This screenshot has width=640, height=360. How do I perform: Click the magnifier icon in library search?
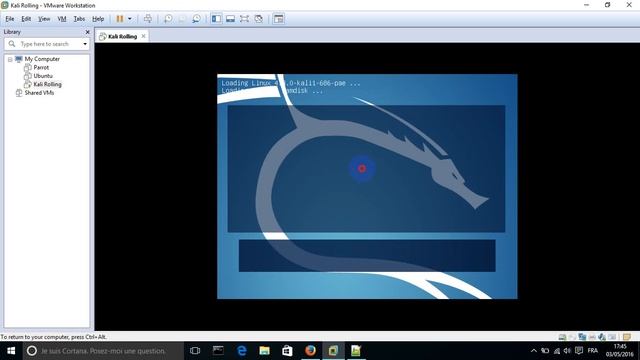point(12,44)
